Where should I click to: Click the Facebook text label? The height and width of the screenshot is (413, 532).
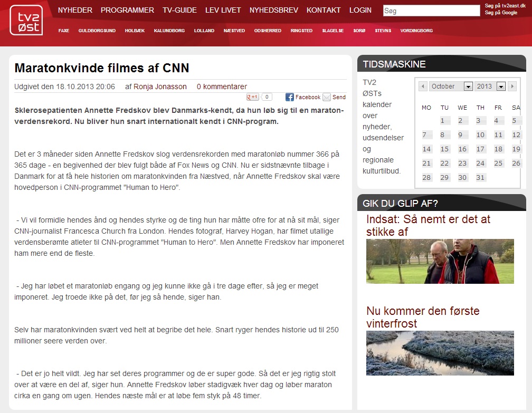pyautogui.click(x=308, y=97)
